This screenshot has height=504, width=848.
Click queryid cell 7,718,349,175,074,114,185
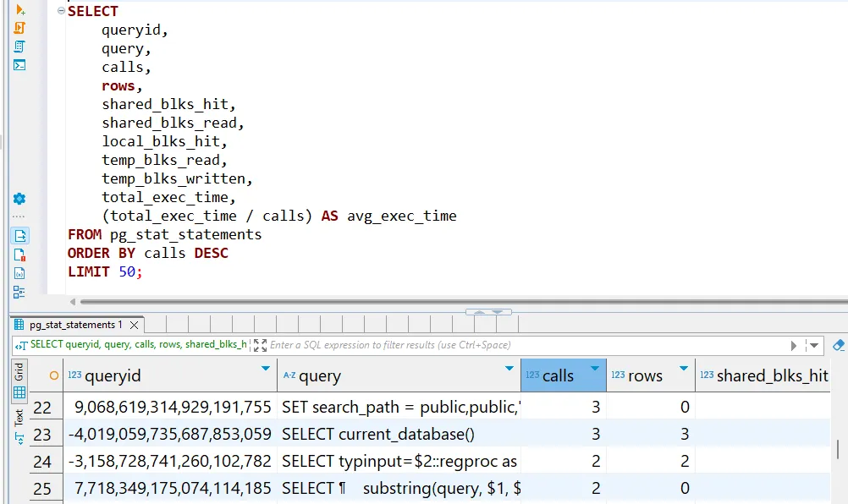(x=170, y=488)
